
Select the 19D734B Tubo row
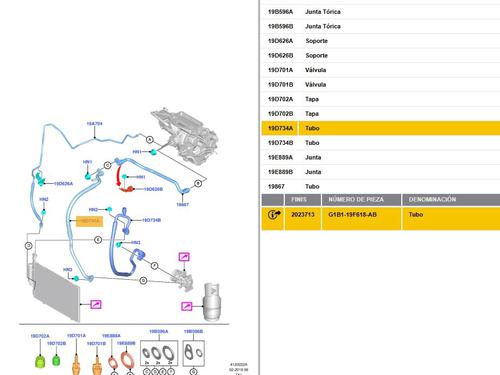click(x=380, y=143)
